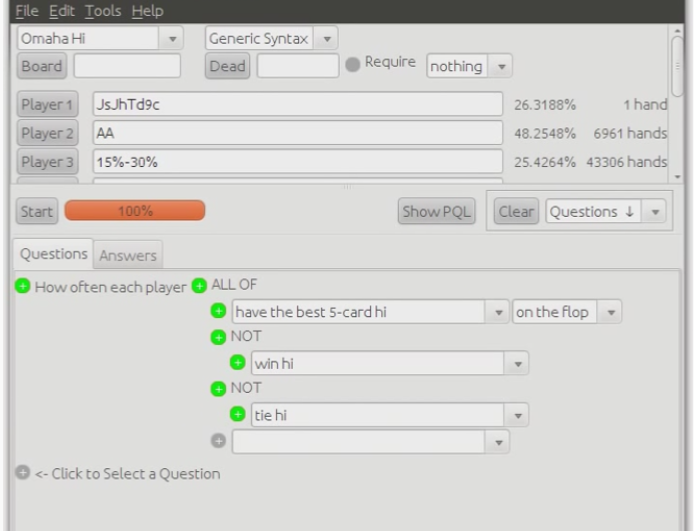This screenshot has height=531, width=694.
Task: Click the Start button
Action: tap(37, 212)
